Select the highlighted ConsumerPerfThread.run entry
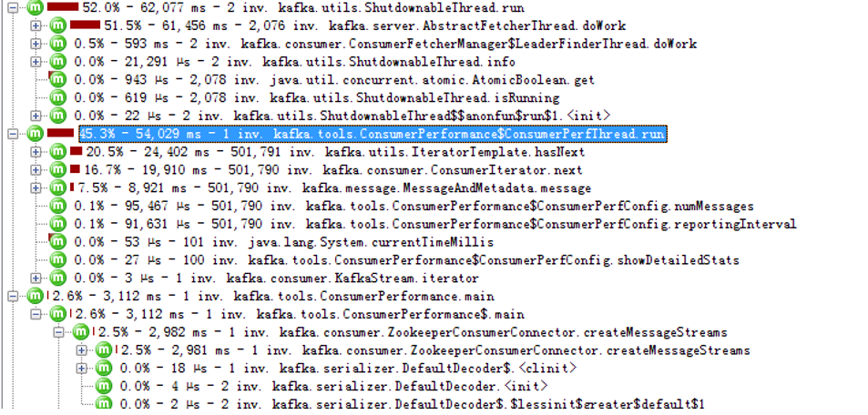Image resolution: width=868 pixels, height=415 pixels. tap(373, 134)
